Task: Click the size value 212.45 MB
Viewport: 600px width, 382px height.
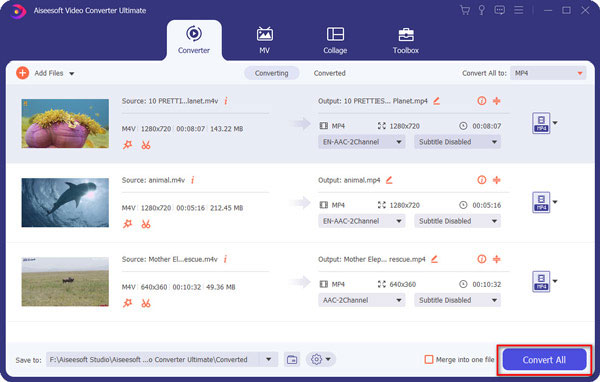Action: 227,208
